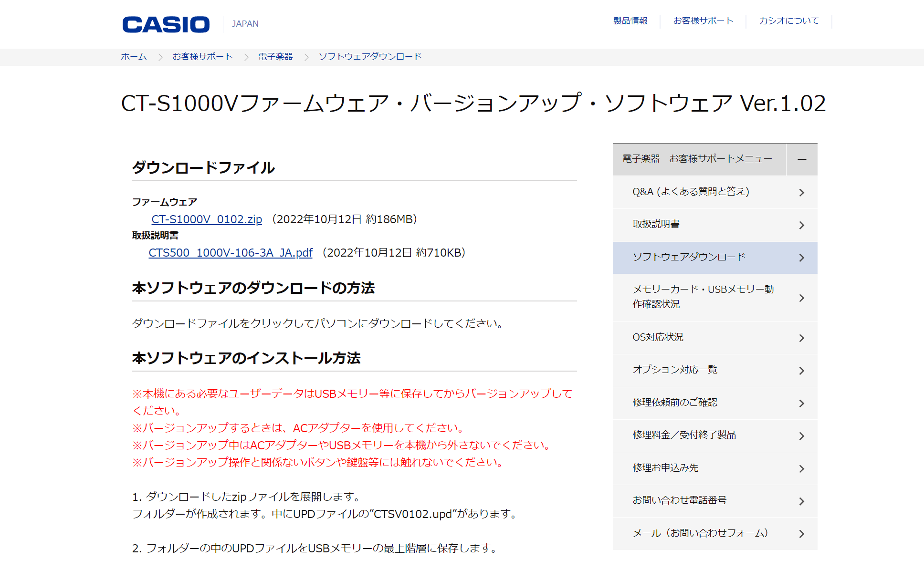Open 製品情報 in top navigation
The image size is (924, 570).
pyautogui.click(x=630, y=21)
